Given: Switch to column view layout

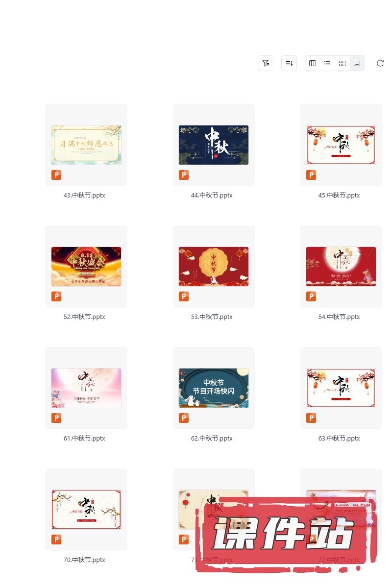Looking at the screenshot, I should pos(313,63).
